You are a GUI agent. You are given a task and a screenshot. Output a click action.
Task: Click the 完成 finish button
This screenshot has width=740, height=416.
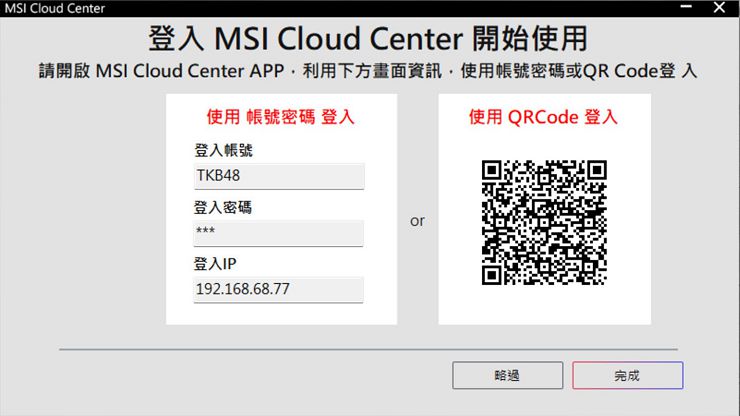tap(628, 375)
